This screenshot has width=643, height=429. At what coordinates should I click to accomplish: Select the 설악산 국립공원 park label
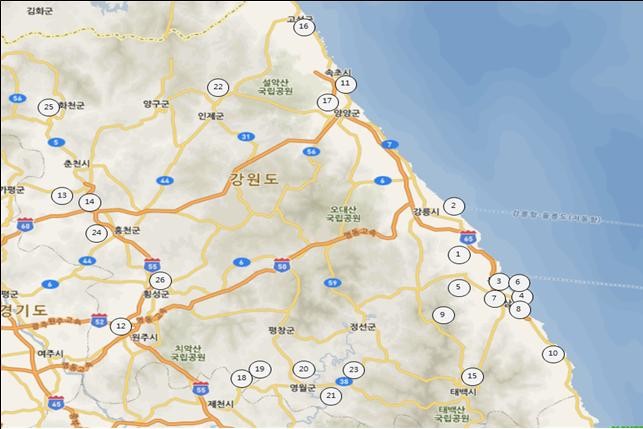[275, 87]
